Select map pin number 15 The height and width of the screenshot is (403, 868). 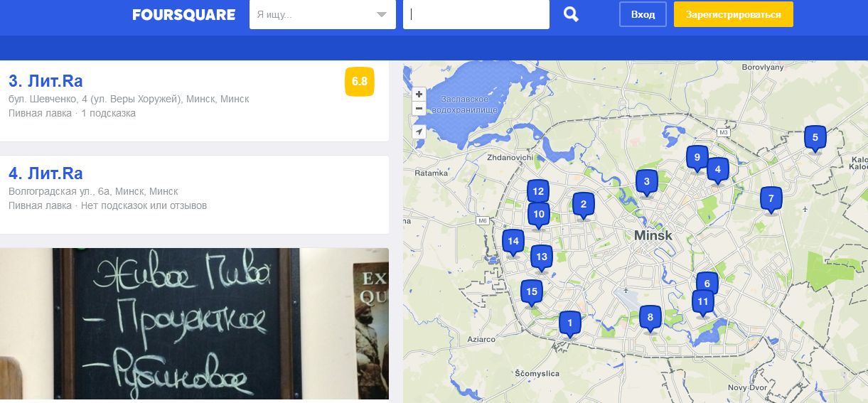point(531,292)
